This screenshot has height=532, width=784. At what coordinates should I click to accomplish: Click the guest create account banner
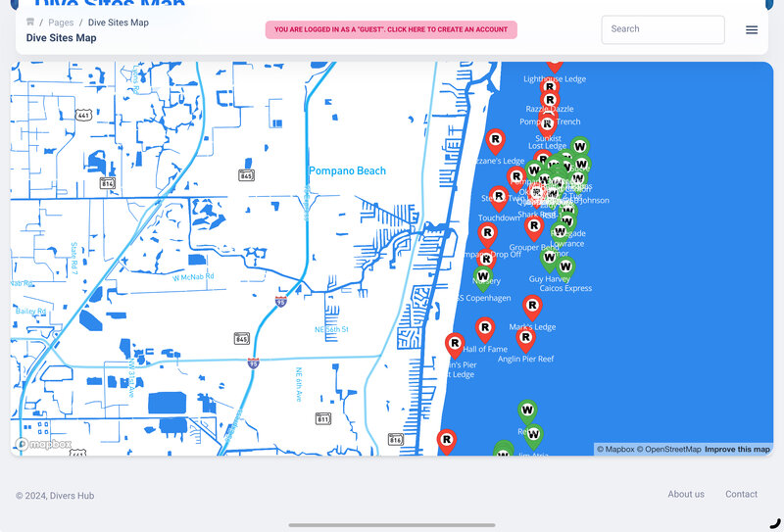pos(391,29)
